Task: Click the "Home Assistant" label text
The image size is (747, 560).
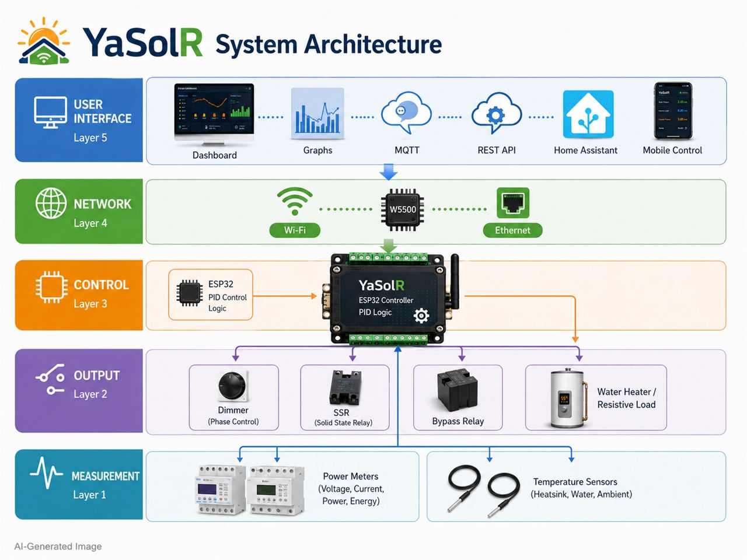Action: pos(585,150)
